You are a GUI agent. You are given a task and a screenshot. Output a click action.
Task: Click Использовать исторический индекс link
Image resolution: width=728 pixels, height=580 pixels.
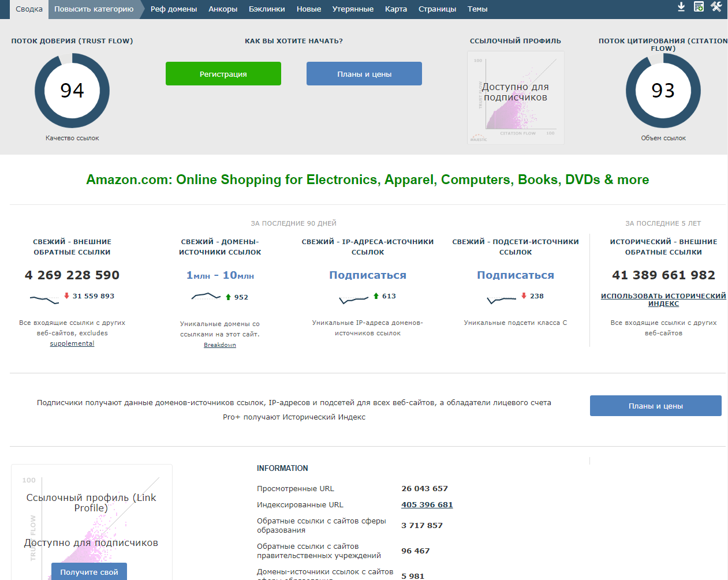663,300
